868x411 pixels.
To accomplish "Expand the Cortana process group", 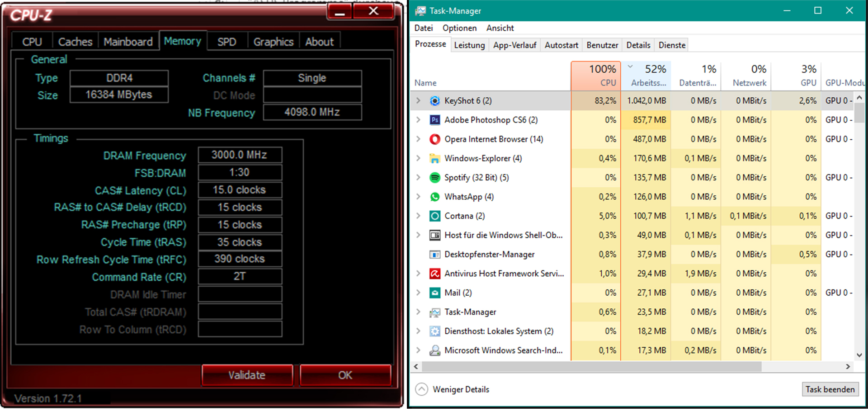I will (x=418, y=216).
